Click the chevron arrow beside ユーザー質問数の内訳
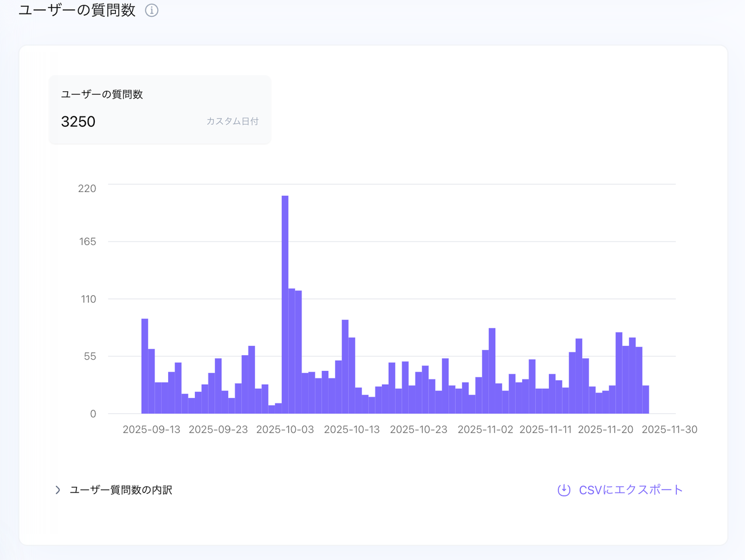The height and width of the screenshot is (560, 745). pyautogui.click(x=58, y=490)
